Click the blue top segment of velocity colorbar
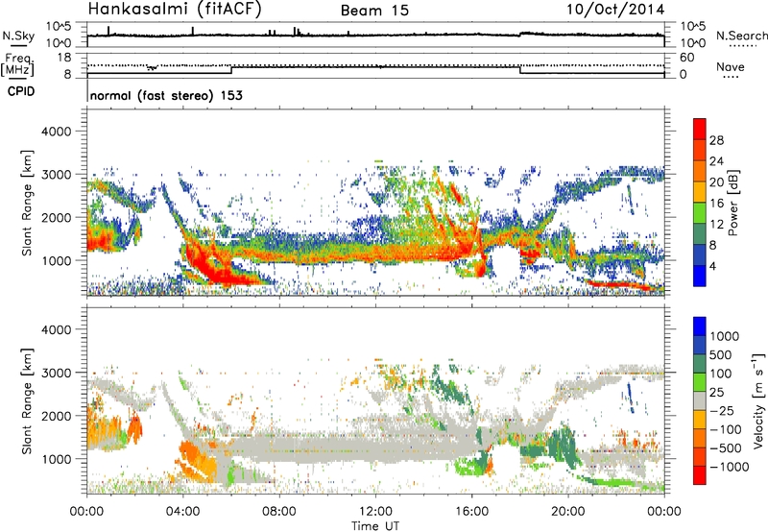The width and height of the screenshot is (768, 532). point(700,326)
